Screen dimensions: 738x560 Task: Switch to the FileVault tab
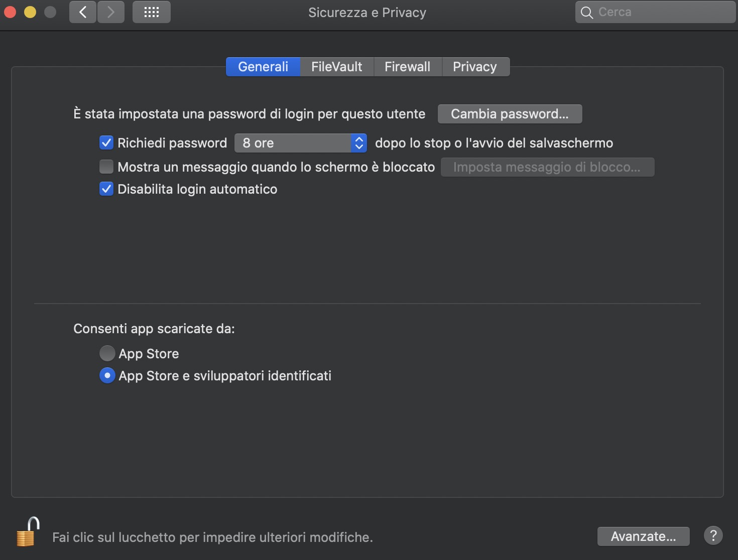[336, 67]
